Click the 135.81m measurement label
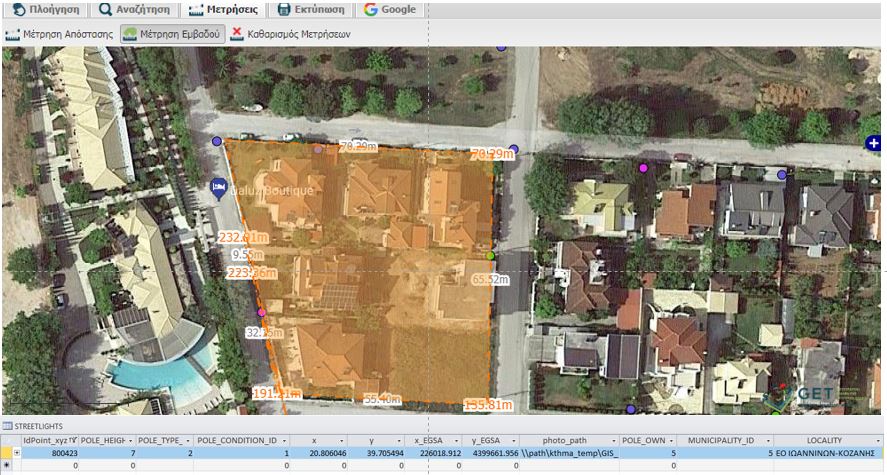Image resolution: width=887 pixels, height=475 pixels. (x=488, y=405)
